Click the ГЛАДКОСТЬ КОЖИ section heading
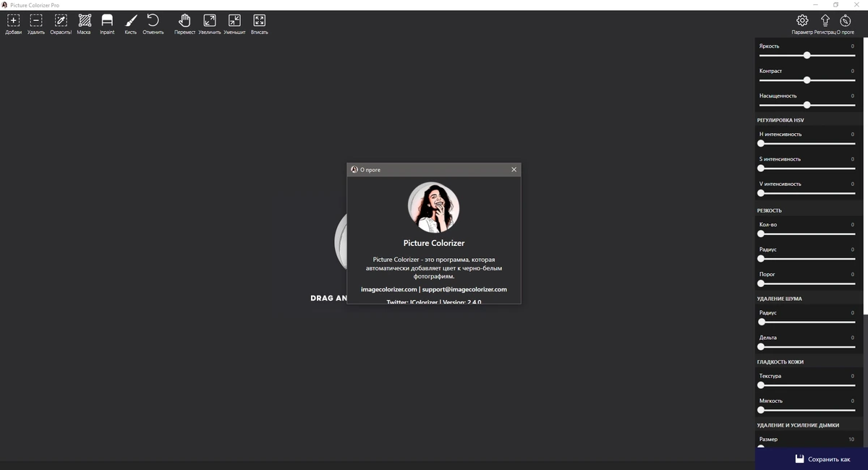 780,362
